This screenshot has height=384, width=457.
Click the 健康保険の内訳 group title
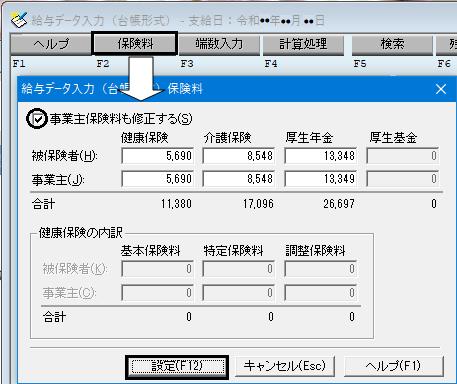coord(81,233)
